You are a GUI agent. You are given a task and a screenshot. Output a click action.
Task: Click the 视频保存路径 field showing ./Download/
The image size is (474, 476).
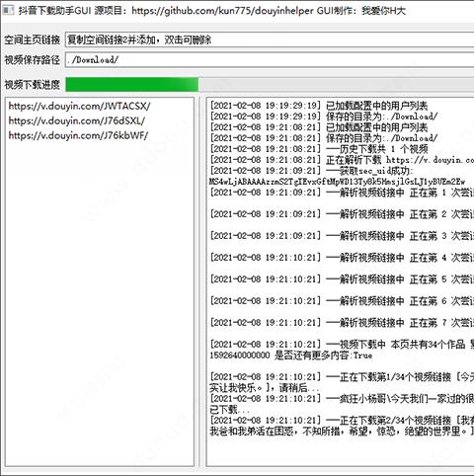(x=270, y=59)
